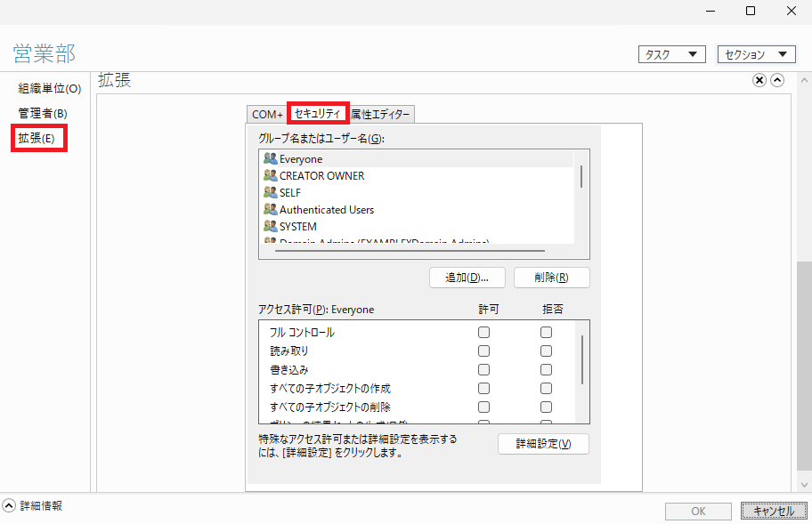
Task: Go to 拡張(E) section
Action: (37, 138)
